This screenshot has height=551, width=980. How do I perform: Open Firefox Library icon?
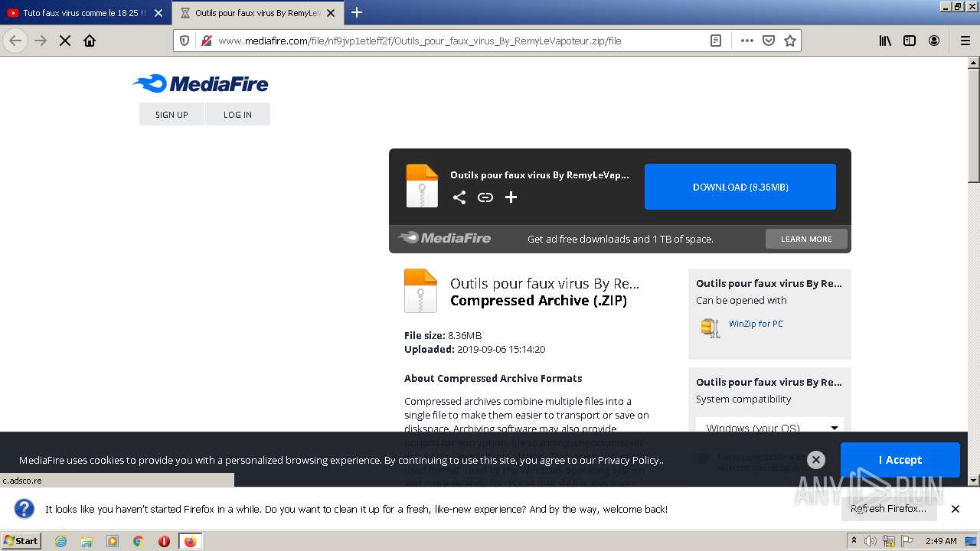coord(885,41)
